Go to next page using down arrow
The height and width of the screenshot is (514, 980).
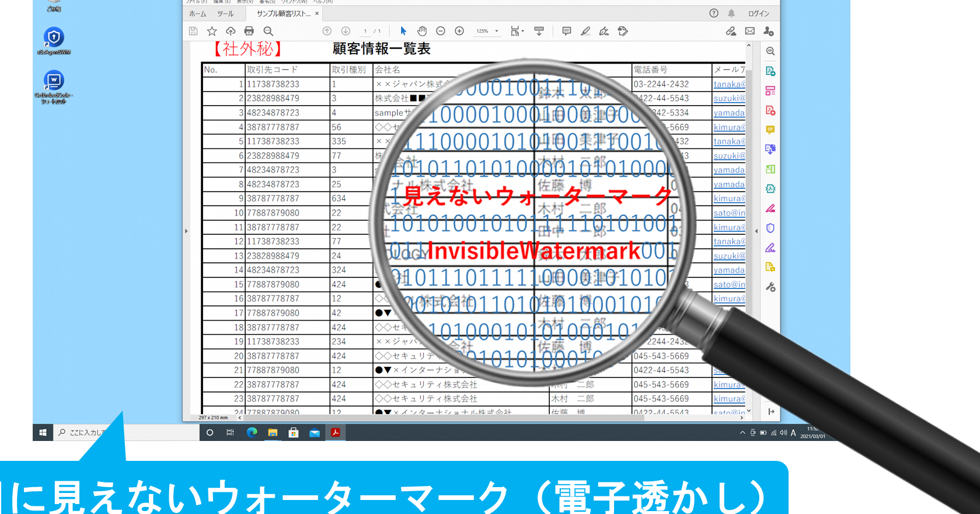pyautogui.click(x=346, y=31)
